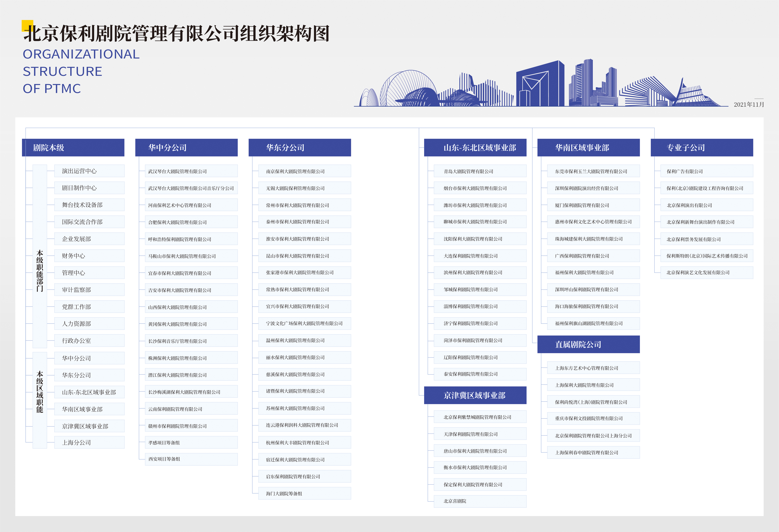Image resolution: width=779 pixels, height=532 pixels.
Task: Select 东莞市保利玉兰大剧院管理有限公司
Action: point(593,171)
